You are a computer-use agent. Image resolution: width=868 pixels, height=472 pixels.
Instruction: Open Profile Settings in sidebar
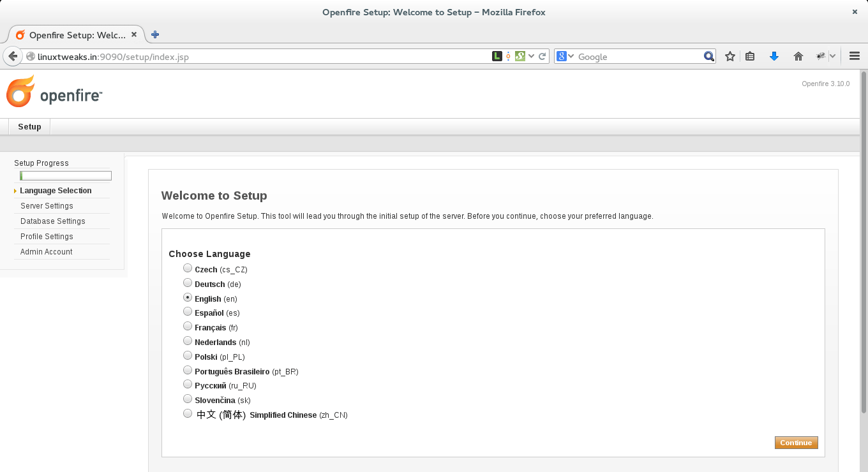tap(47, 237)
